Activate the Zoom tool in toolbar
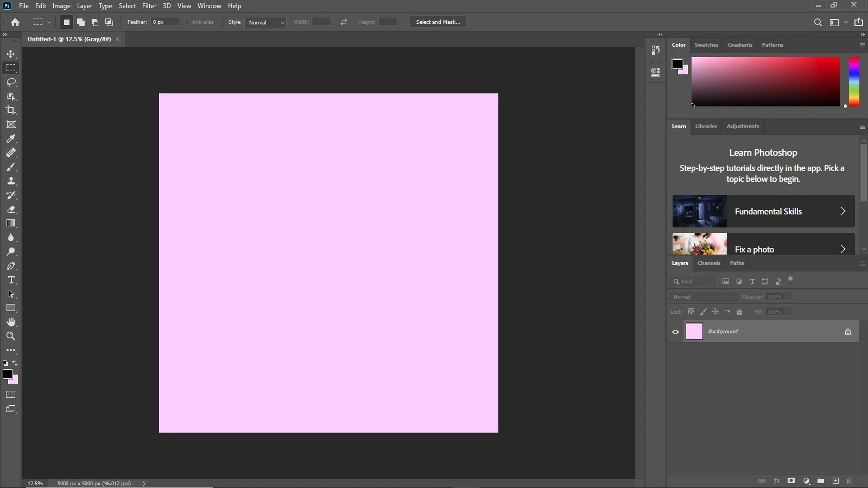This screenshot has height=488, width=868. click(x=11, y=336)
